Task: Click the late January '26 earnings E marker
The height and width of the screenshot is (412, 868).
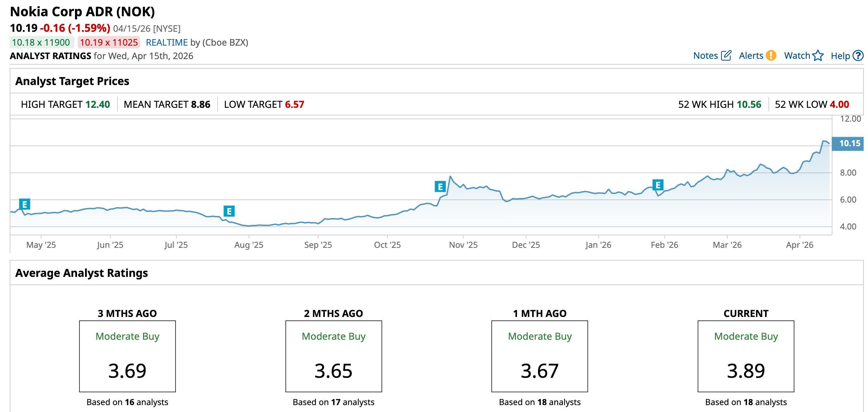Action: [x=658, y=185]
